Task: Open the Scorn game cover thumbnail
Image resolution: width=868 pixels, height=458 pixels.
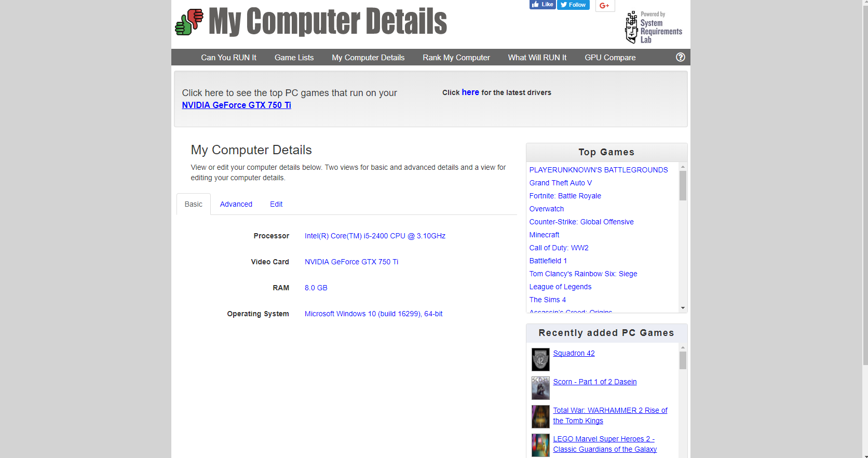Action: tap(540, 388)
